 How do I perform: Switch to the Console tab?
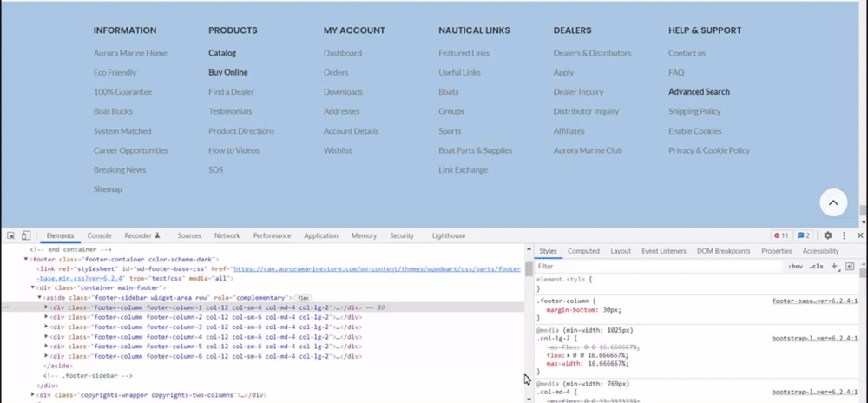pos(99,236)
